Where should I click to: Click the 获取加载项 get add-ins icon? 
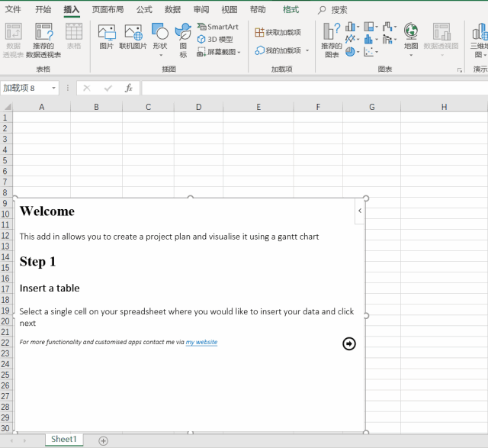(278, 32)
